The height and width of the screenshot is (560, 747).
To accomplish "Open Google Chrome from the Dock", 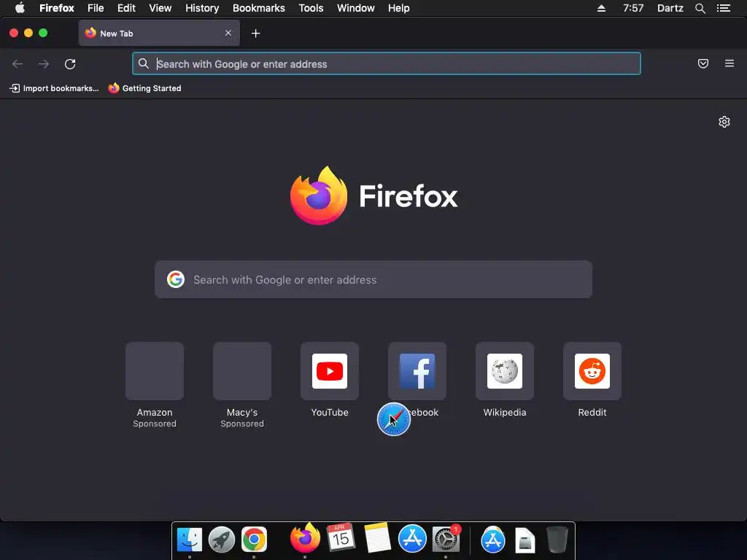I will (x=254, y=540).
